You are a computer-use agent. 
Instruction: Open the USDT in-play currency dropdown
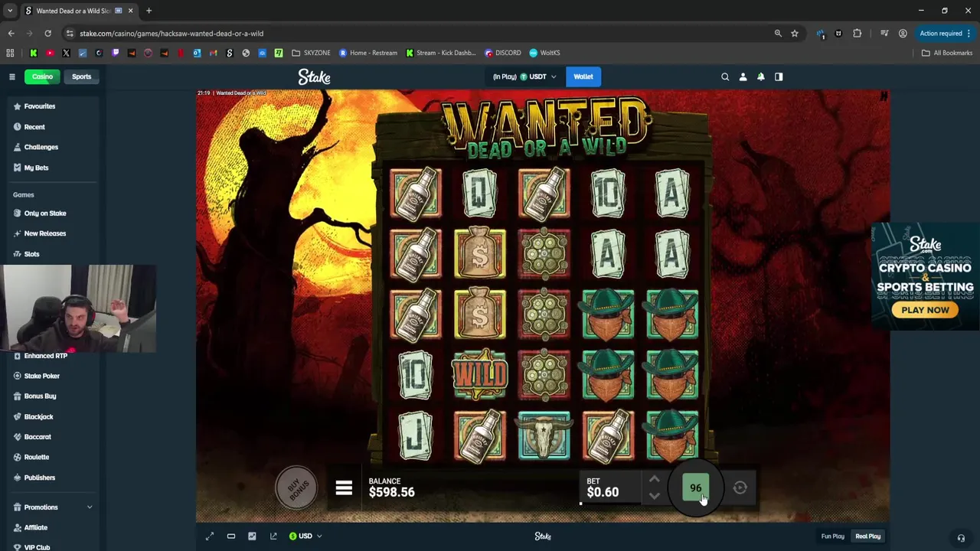pyautogui.click(x=524, y=77)
